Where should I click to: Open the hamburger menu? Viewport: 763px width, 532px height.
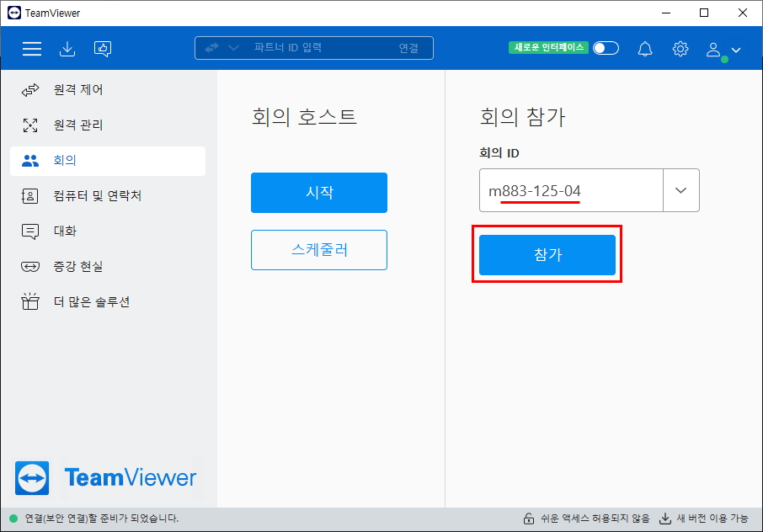[32, 49]
